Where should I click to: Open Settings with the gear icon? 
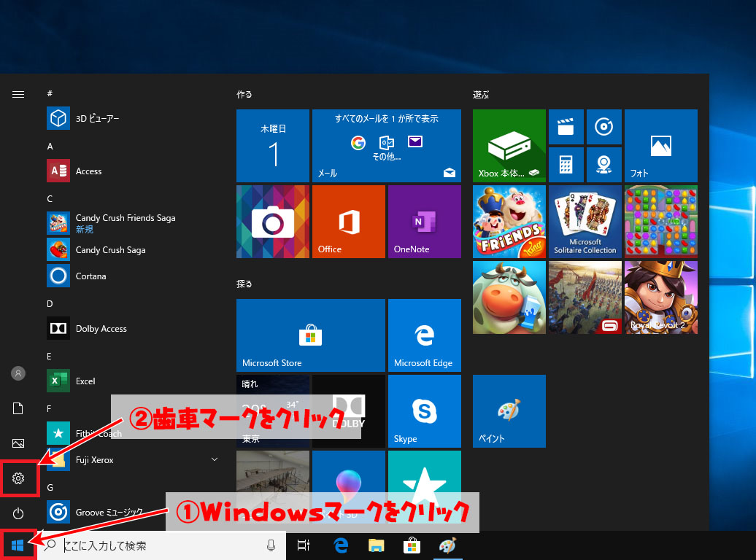point(18,478)
